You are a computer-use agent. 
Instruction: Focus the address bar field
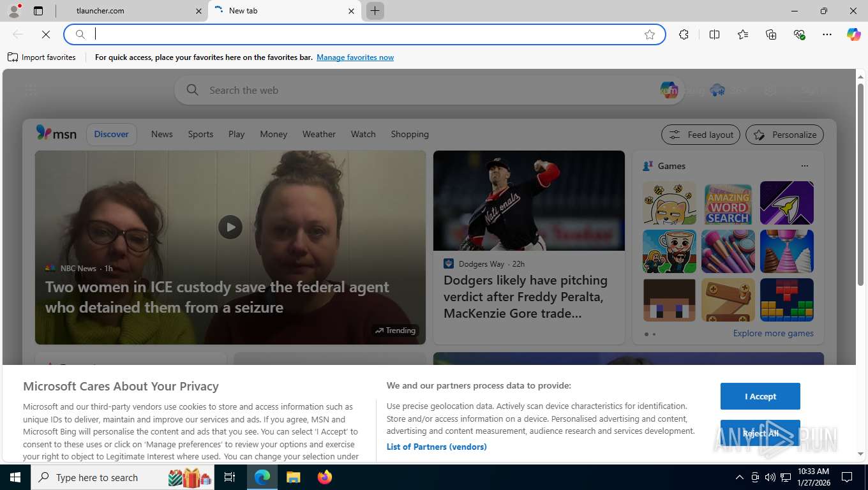pos(365,34)
